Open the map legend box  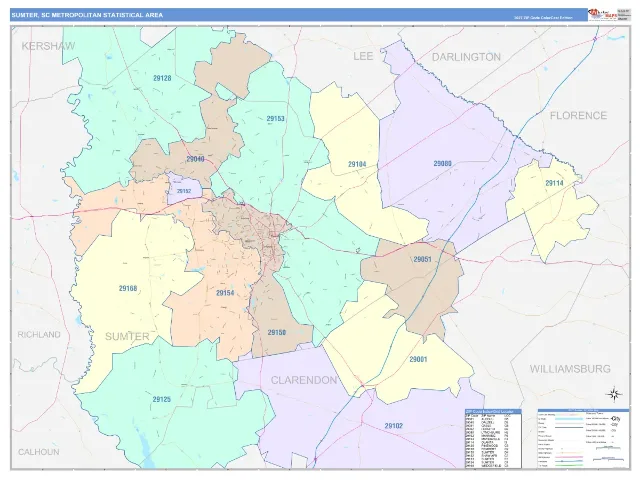583,438
